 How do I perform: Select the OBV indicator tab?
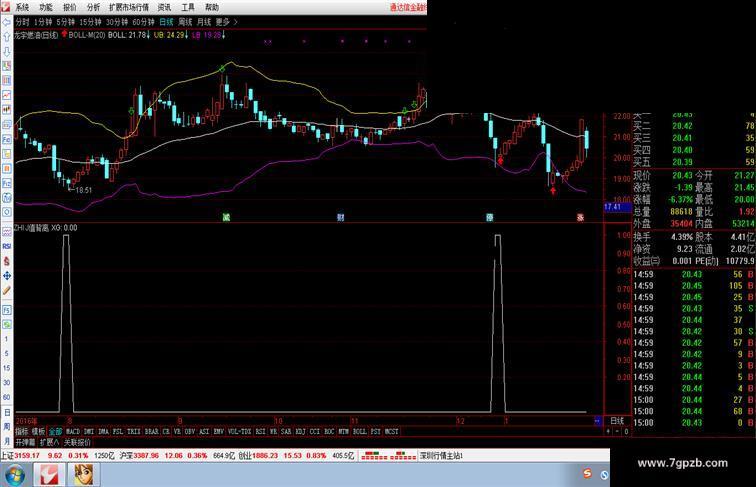pyautogui.click(x=190, y=431)
